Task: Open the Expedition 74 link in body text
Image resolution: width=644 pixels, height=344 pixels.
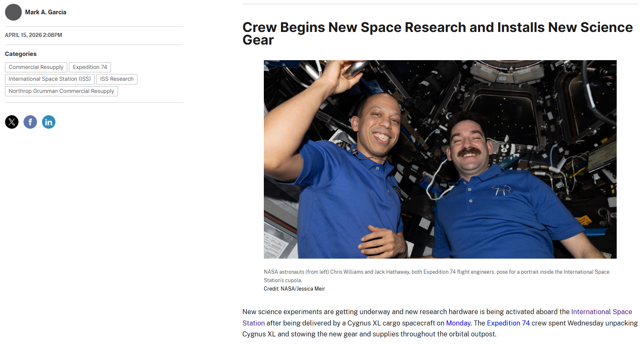Action: [508, 323]
